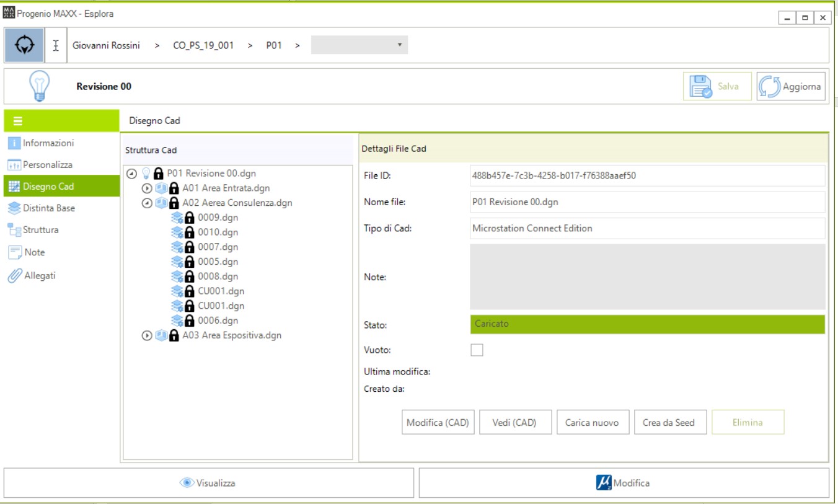838x504 pixels.
Task: Click the Salva button
Action: coord(718,86)
